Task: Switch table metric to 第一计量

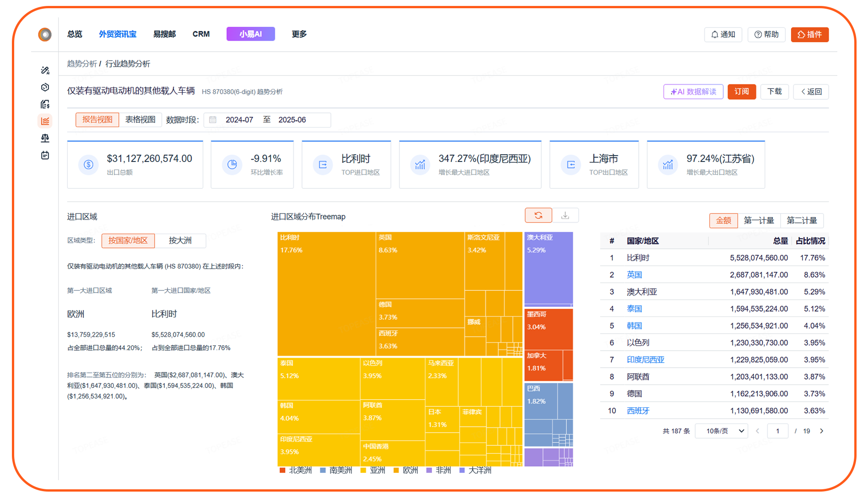Action: pyautogui.click(x=758, y=220)
